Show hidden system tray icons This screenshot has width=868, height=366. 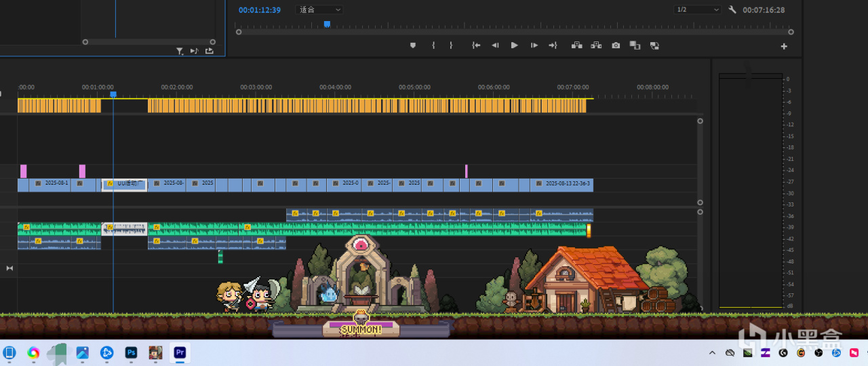point(712,353)
